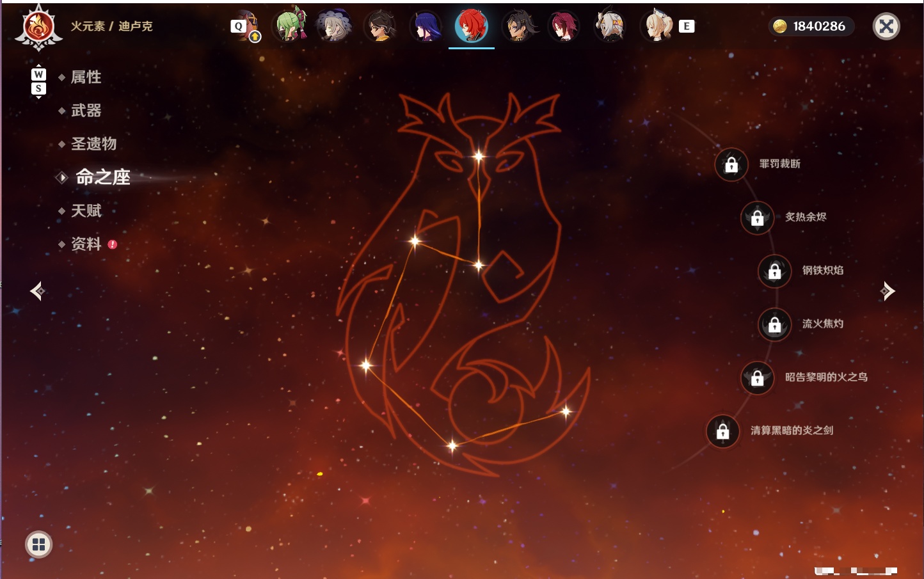Select the highlighted red-haired Diluc portrait
Screen dimensions: 924x579
pos(472,26)
